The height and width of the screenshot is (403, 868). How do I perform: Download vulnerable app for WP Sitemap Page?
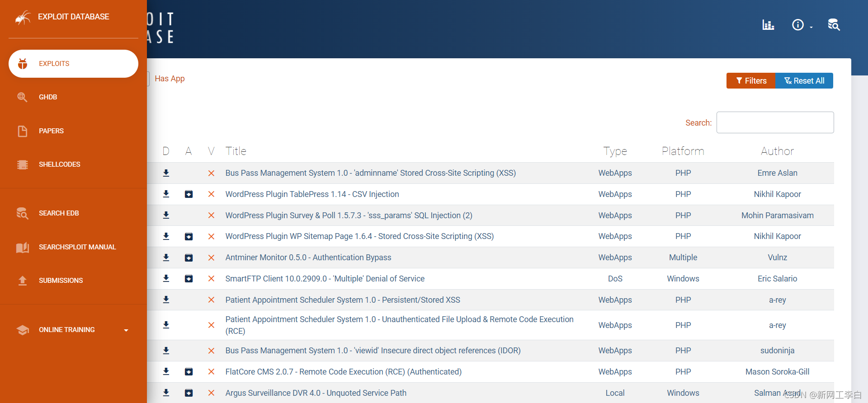point(189,236)
